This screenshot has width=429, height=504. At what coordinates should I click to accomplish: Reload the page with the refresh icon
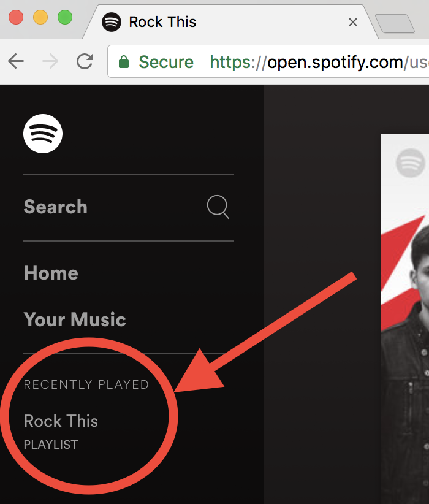85,61
